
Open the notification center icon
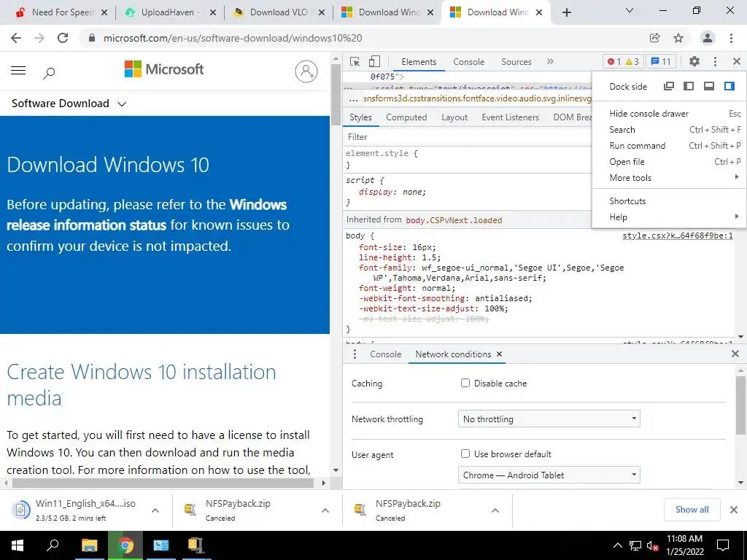point(723,545)
